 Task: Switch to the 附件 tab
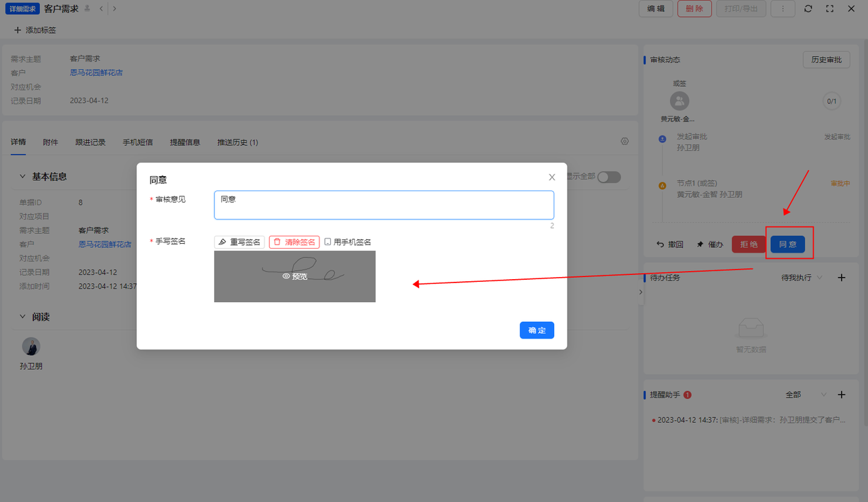(50, 142)
